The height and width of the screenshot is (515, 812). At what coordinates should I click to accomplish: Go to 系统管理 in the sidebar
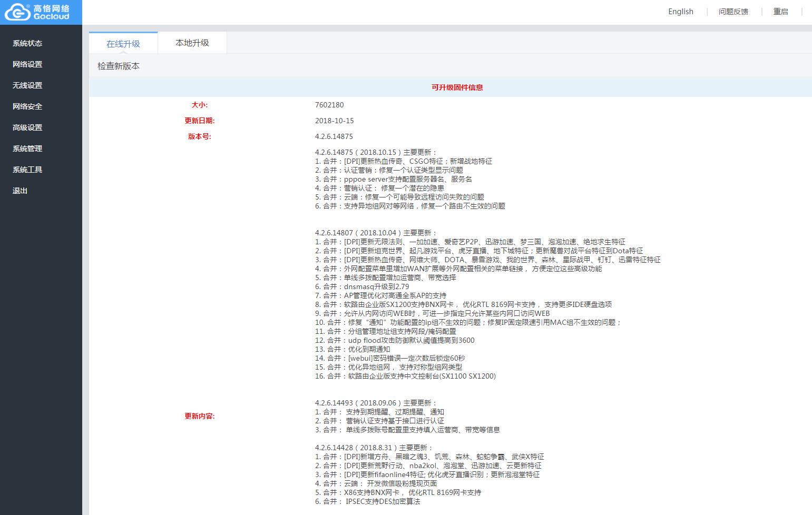click(27, 148)
